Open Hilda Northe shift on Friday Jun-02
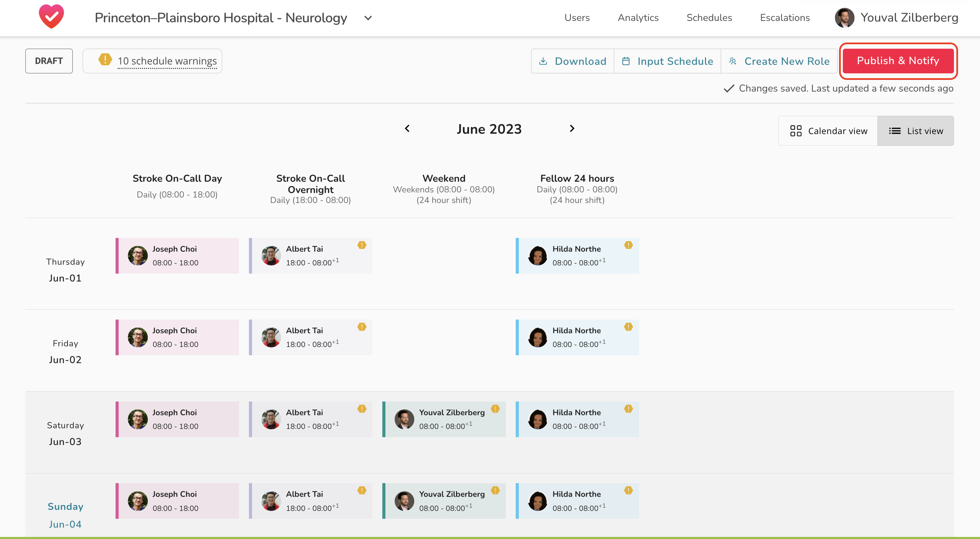 [577, 337]
